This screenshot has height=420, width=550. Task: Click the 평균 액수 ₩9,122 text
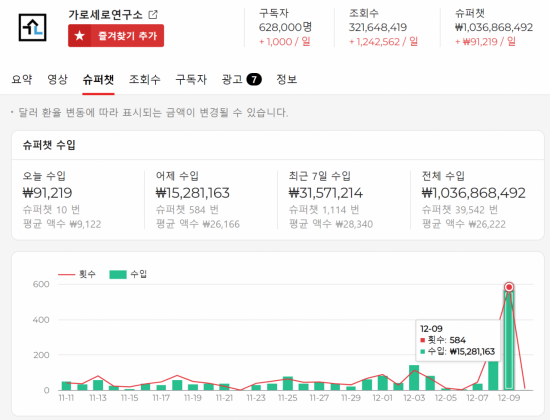point(62,224)
